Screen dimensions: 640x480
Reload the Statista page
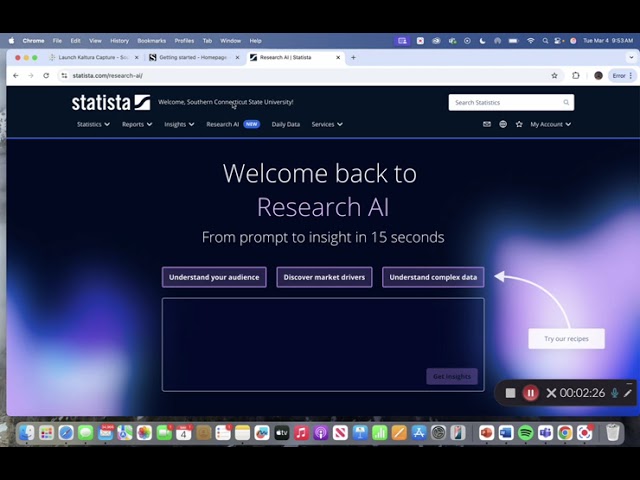pyautogui.click(x=46, y=76)
